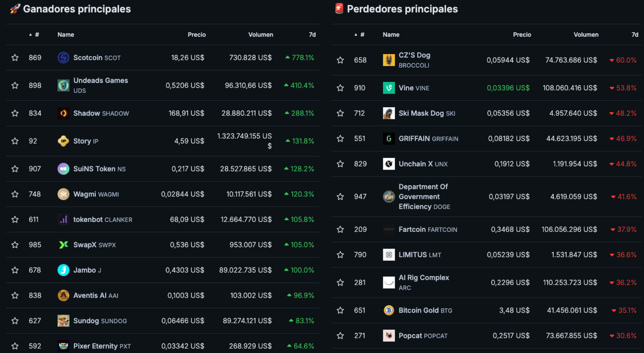Sort gainers table by 7d header

(x=313, y=34)
